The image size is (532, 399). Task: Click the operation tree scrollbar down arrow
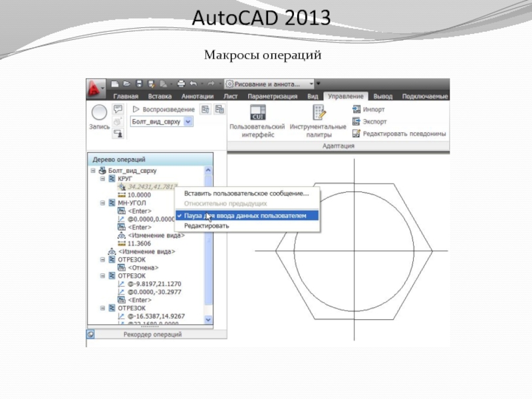[x=208, y=320]
